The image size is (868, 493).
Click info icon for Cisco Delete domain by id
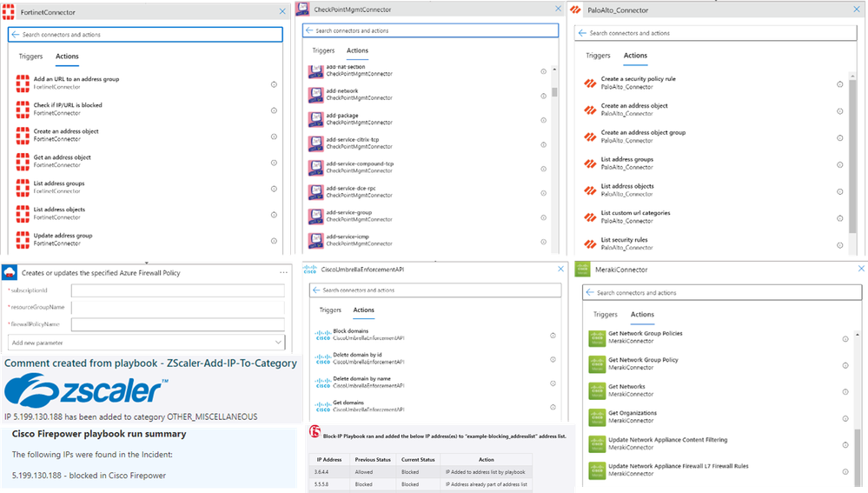pyautogui.click(x=553, y=359)
